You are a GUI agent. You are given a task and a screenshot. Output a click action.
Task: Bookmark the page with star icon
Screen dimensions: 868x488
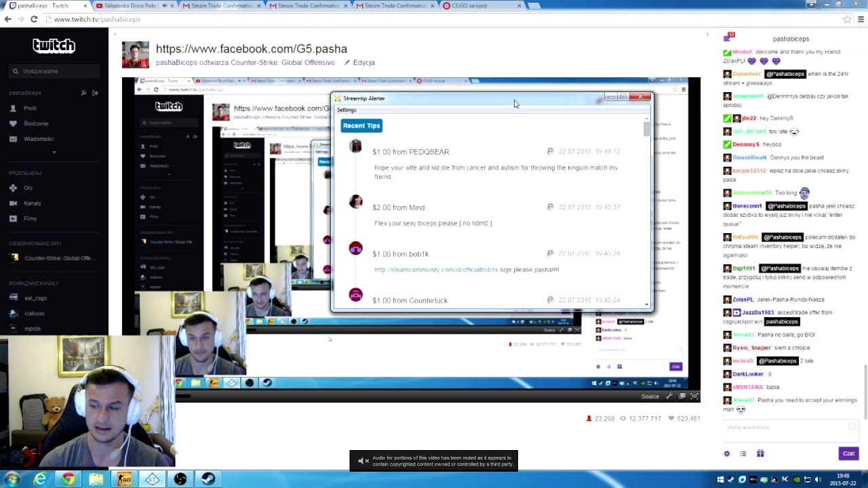(x=848, y=19)
